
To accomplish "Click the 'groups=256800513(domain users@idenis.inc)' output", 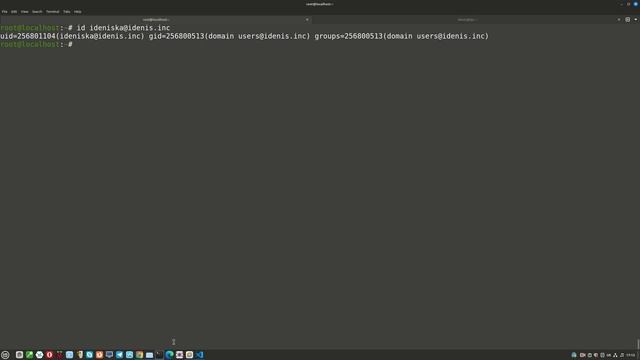I will [401, 36].
